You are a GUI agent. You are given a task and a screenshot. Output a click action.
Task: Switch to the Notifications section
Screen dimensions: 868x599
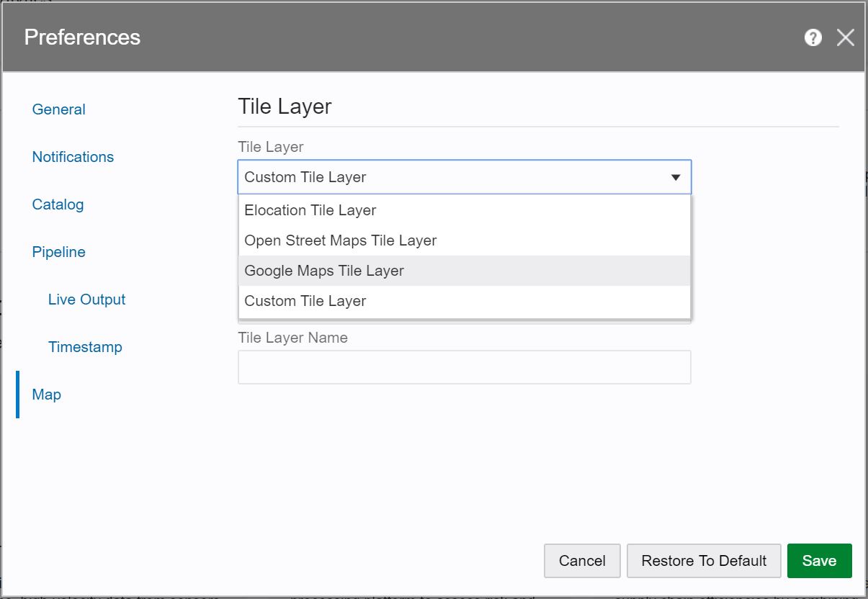click(x=73, y=156)
